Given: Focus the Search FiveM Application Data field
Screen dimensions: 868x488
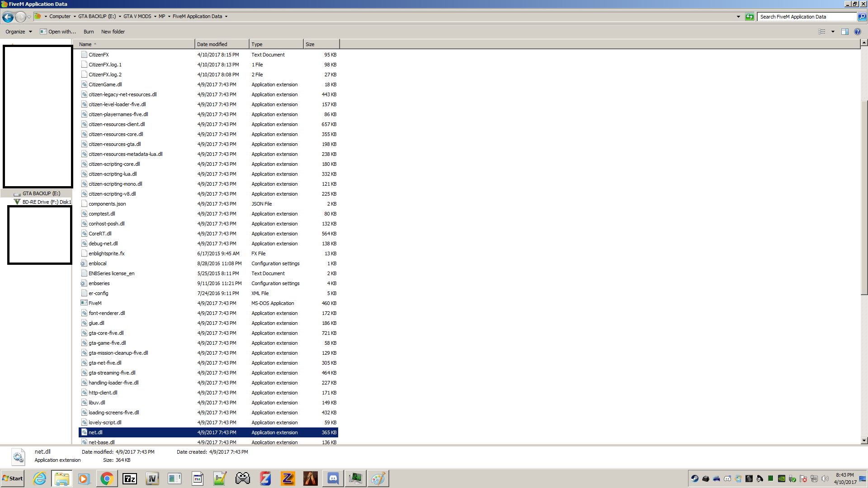Looking at the screenshot, I should tap(807, 17).
